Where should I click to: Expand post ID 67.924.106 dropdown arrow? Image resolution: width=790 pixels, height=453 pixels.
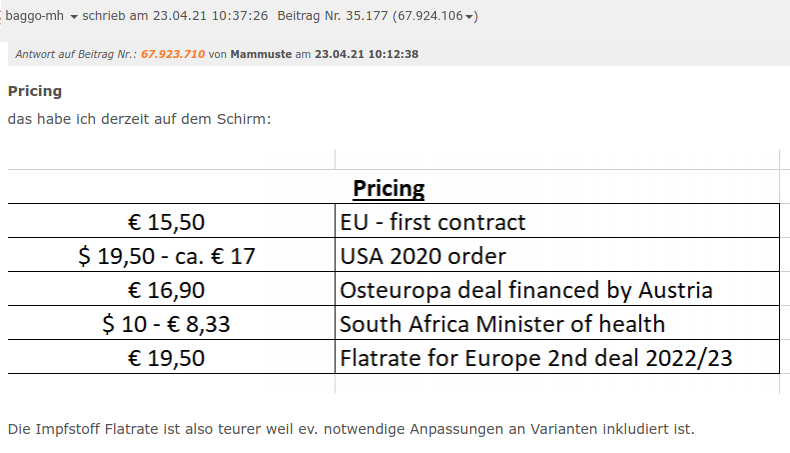[x=472, y=17]
